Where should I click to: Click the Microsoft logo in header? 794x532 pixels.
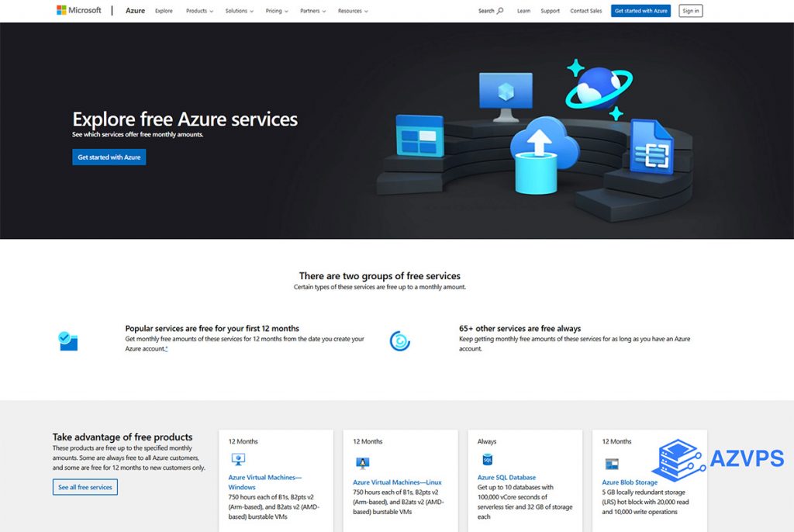78,11
